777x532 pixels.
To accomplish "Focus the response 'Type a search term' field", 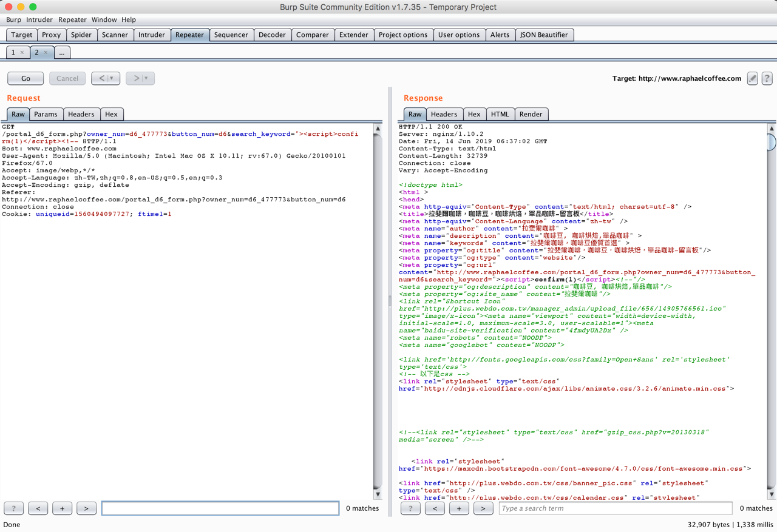I will pyautogui.click(x=616, y=508).
